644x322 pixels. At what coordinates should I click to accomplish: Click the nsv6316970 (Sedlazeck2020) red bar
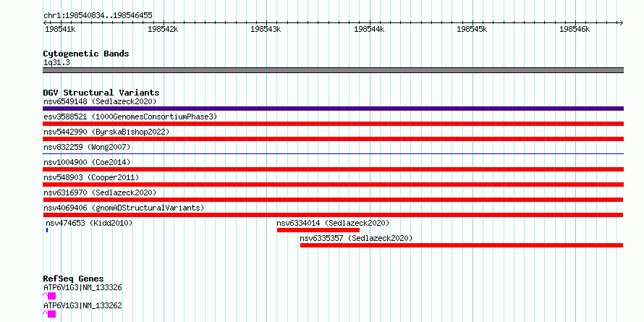pyautogui.click(x=333, y=200)
